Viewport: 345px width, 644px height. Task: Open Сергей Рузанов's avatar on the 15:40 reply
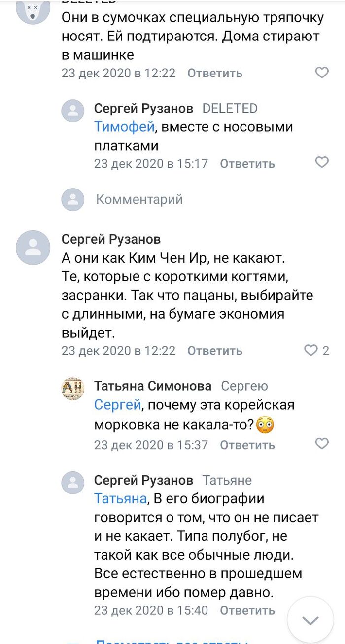pos(73,482)
